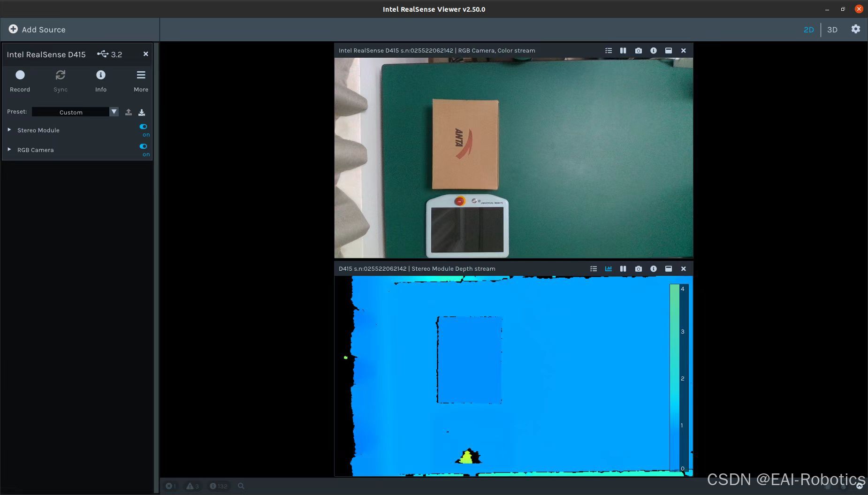Click the search icon in status bar
868x495 pixels.
(241, 486)
